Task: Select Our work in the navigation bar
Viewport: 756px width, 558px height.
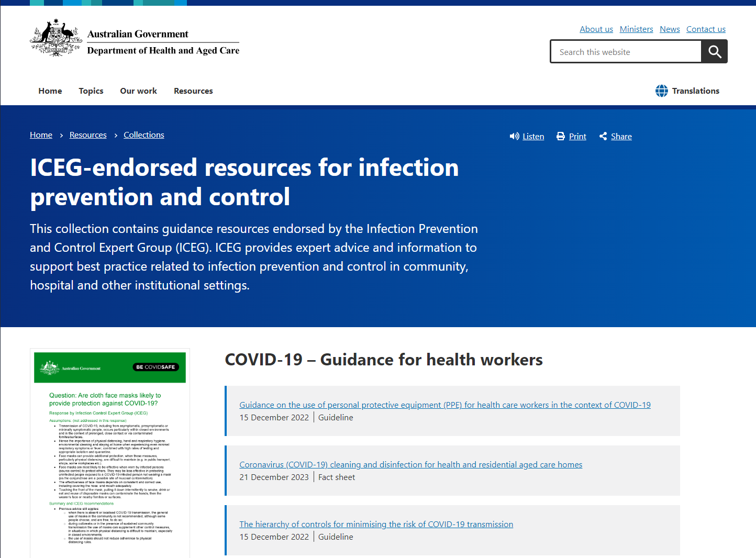Action: tap(138, 91)
